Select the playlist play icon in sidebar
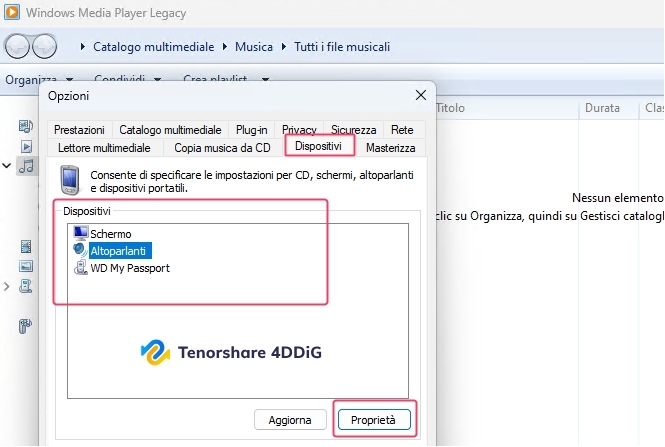 tap(26, 146)
